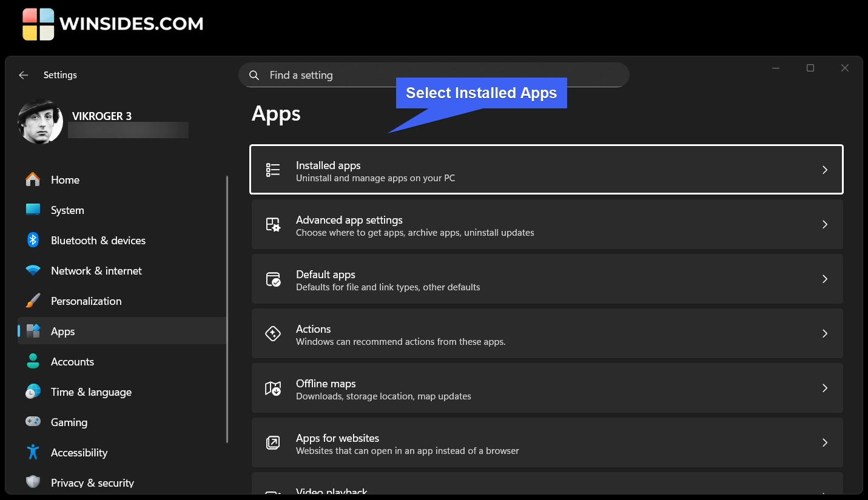Image resolution: width=868 pixels, height=500 pixels.
Task: Click the Find a setting search box
Action: tap(434, 75)
